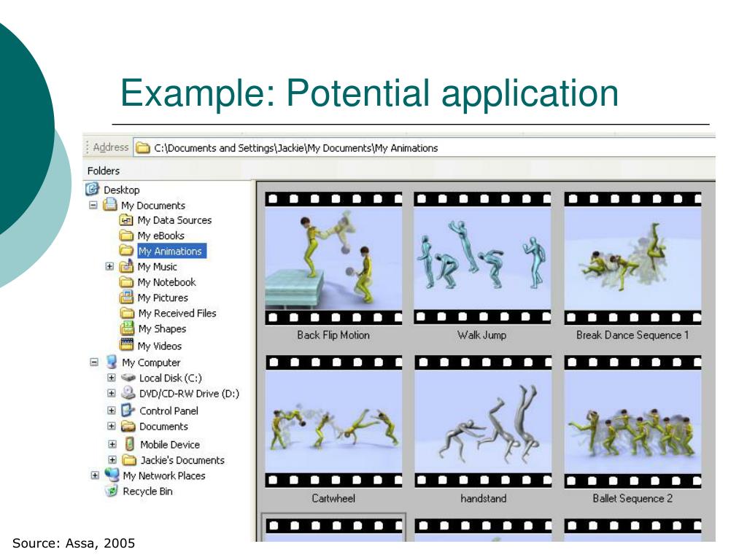Expand the My Network Places node
The height and width of the screenshot is (560, 747).
95,475
